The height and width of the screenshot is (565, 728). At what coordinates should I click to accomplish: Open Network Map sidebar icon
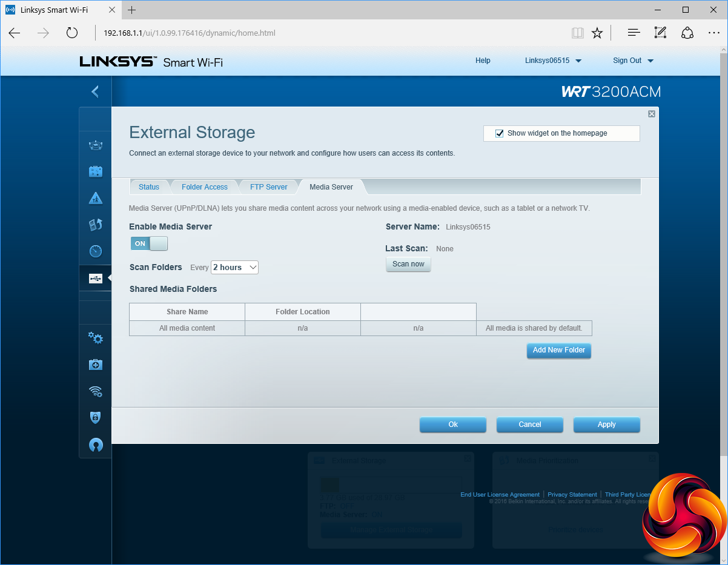pyautogui.click(x=95, y=145)
